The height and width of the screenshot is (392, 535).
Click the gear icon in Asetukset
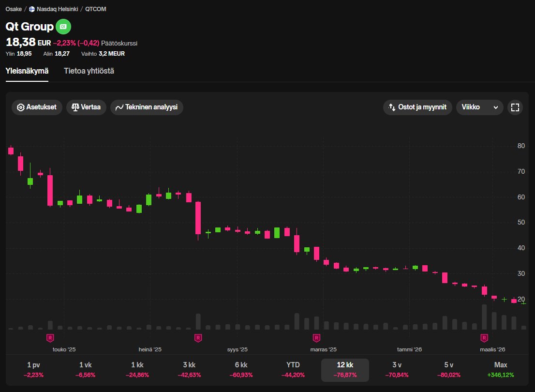(20, 107)
